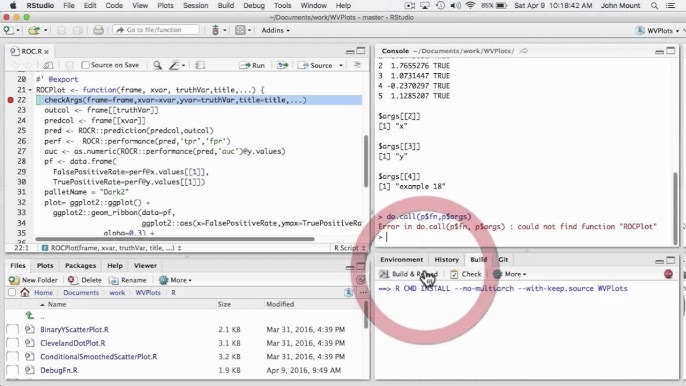Click the Run button in editor

tap(252, 65)
